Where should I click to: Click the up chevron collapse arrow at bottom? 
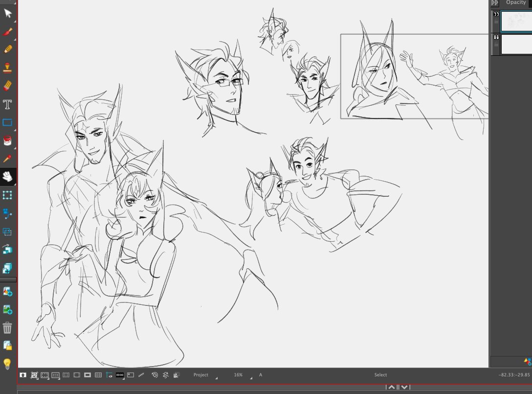392,387
